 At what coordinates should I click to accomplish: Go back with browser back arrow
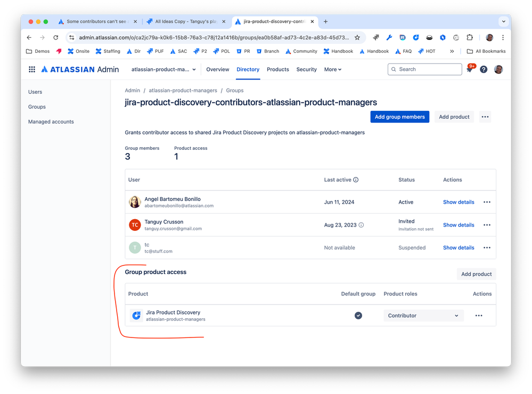[29, 38]
